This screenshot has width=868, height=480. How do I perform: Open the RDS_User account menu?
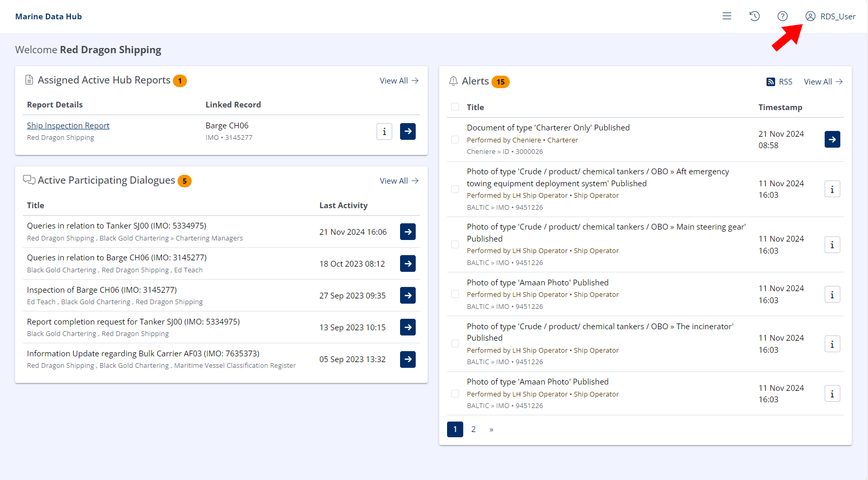coord(830,16)
